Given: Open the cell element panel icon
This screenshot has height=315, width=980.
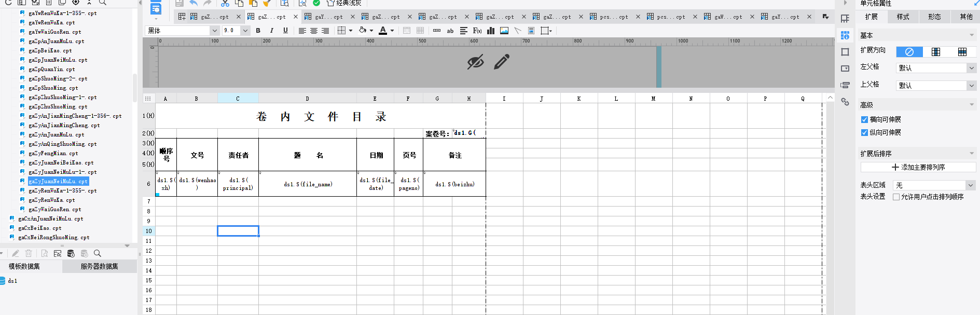Looking at the screenshot, I should point(845,19).
